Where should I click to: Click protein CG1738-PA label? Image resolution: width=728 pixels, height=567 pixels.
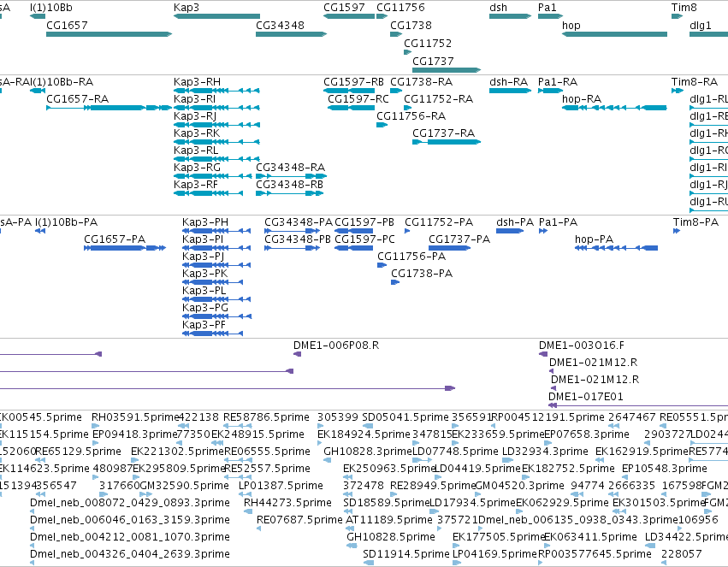[422, 274]
